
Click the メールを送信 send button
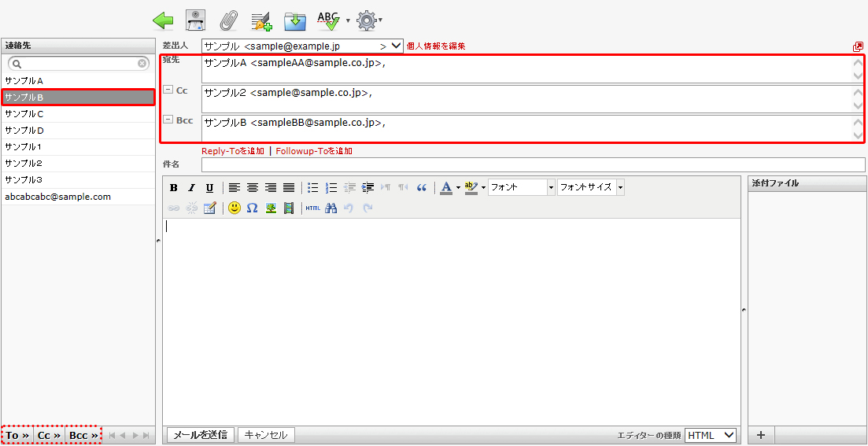point(200,435)
